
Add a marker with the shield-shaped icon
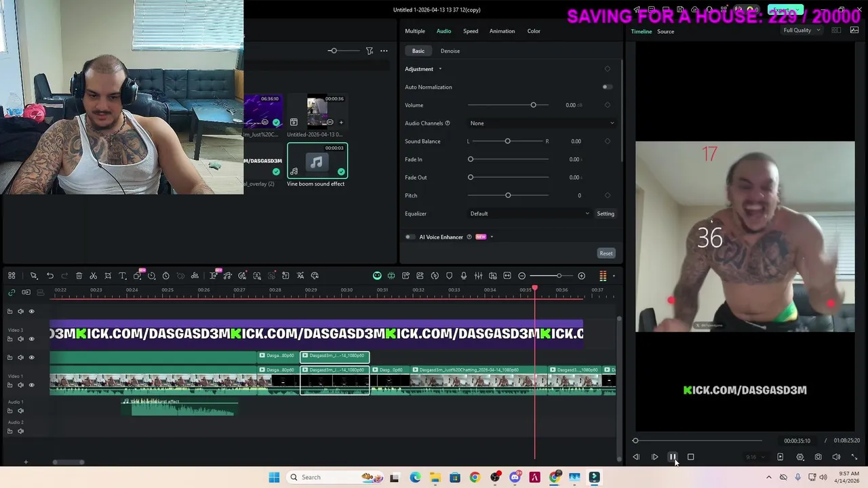449,276
